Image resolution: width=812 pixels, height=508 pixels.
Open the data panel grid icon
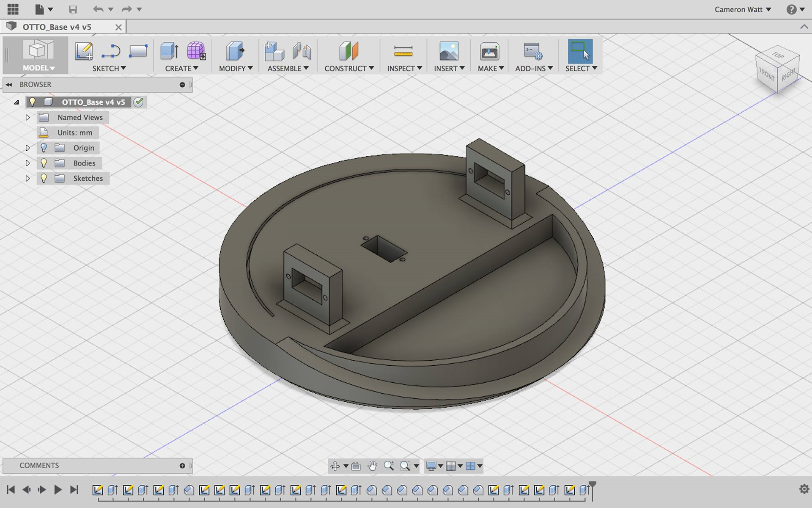coord(13,9)
